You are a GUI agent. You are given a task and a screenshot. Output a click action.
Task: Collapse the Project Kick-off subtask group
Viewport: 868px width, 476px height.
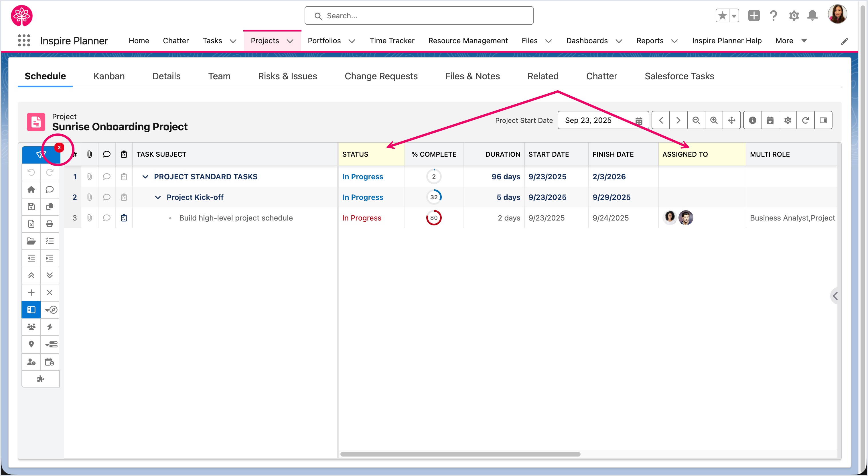[x=158, y=197]
